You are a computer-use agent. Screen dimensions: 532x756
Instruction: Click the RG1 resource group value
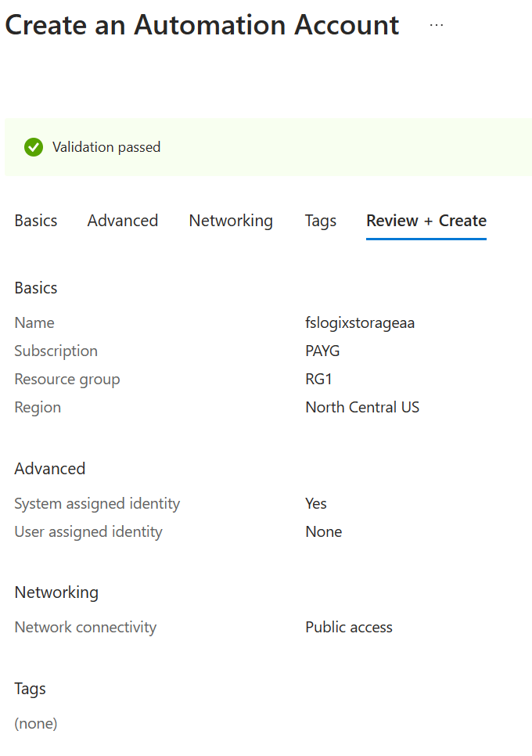(318, 379)
